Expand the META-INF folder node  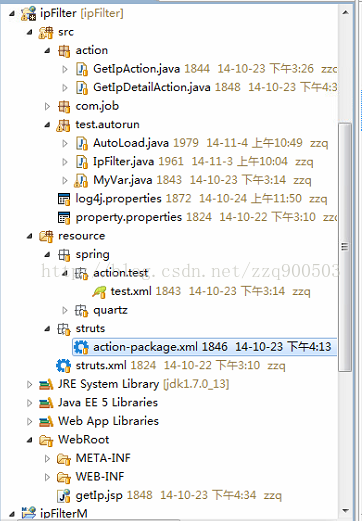pyautogui.click(x=47, y=459)
